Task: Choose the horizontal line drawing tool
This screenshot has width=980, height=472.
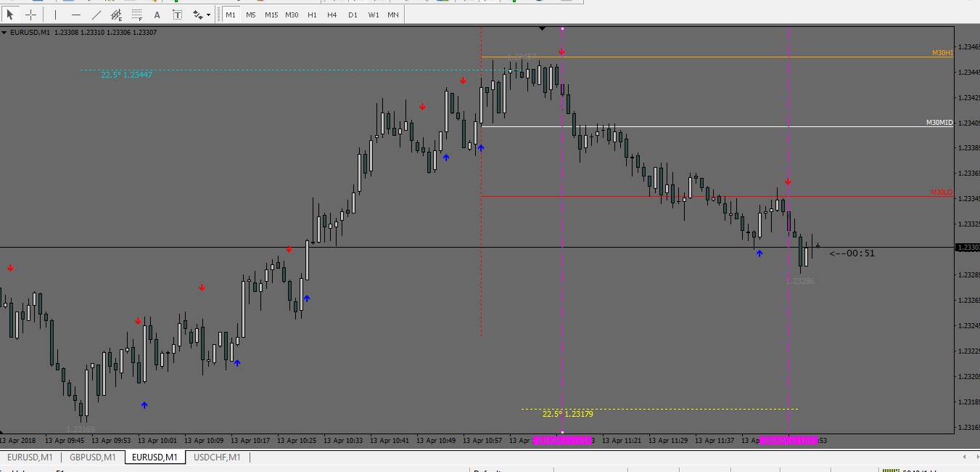Action: coord(76,15)
